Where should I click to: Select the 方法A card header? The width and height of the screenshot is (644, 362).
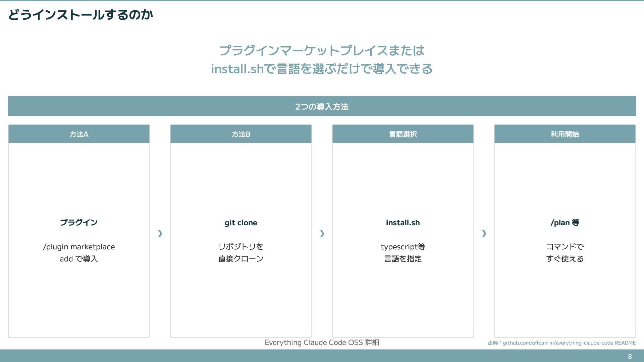click(79, 134)
